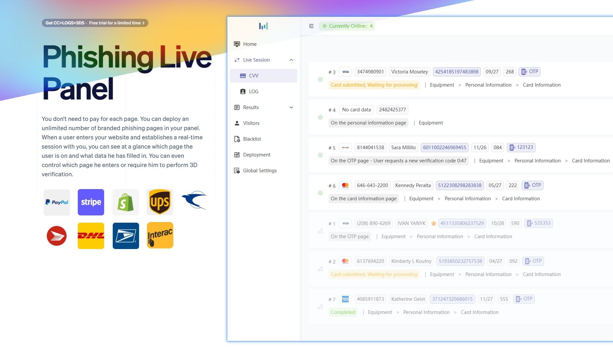Click 'On the personal information page' status

point(368,123)
